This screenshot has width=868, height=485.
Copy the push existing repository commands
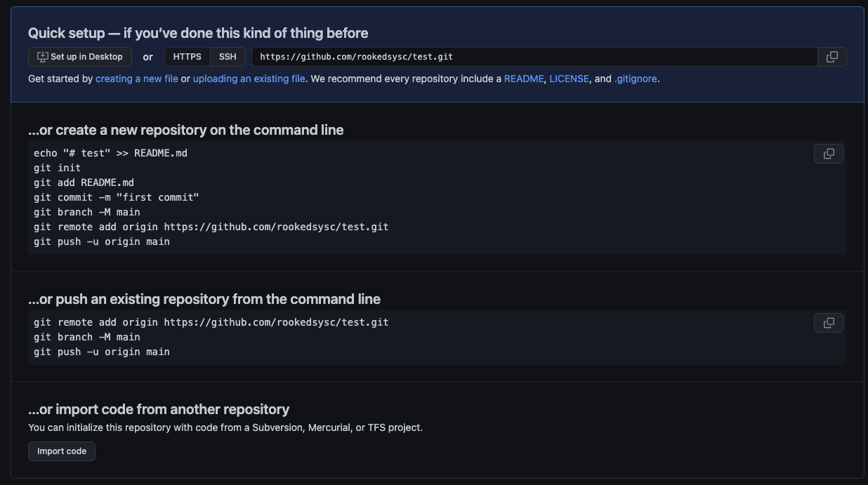828,323
